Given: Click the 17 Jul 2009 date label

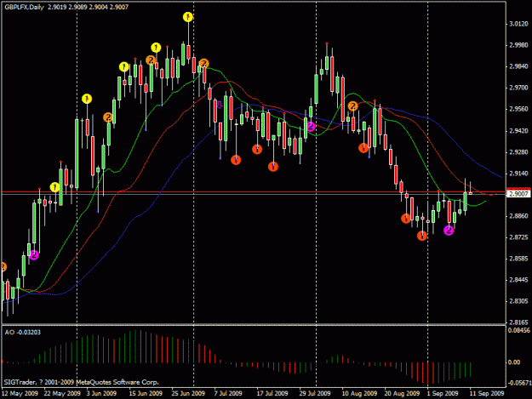Looking at the screenshot, I should coord(272,393).
